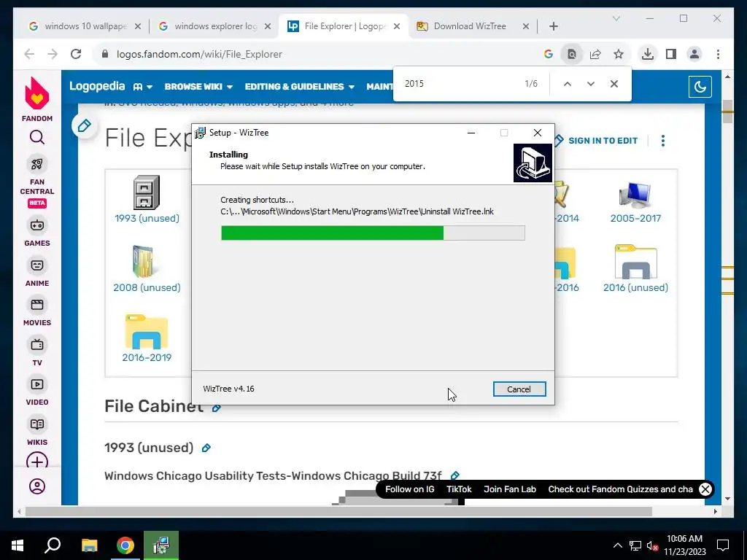This screenshot has width=747, height=560.
Task: Expand Editing & Guidelines menu
Action: [300, 87]
